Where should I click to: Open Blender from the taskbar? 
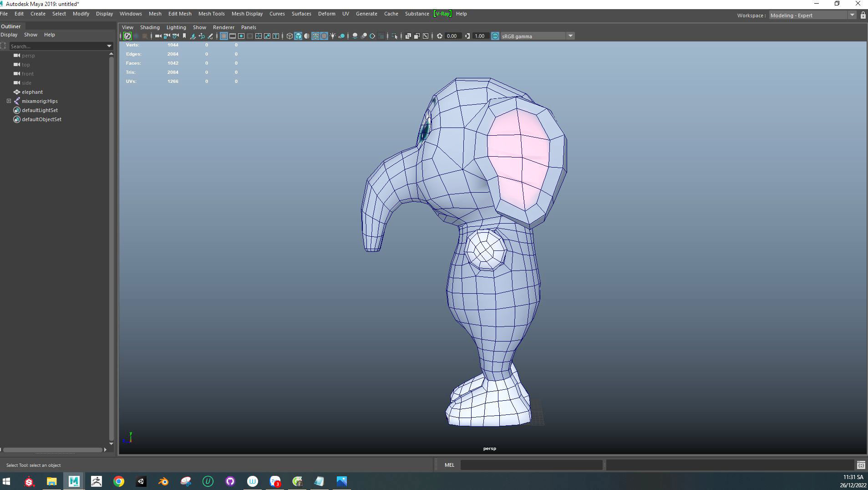[163, 481]
